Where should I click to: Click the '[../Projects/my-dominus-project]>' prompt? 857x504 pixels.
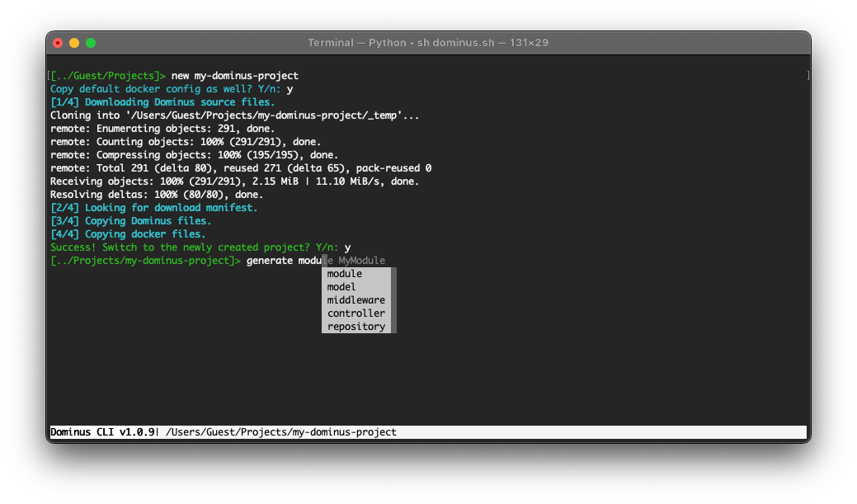click(x=145, y=261)
